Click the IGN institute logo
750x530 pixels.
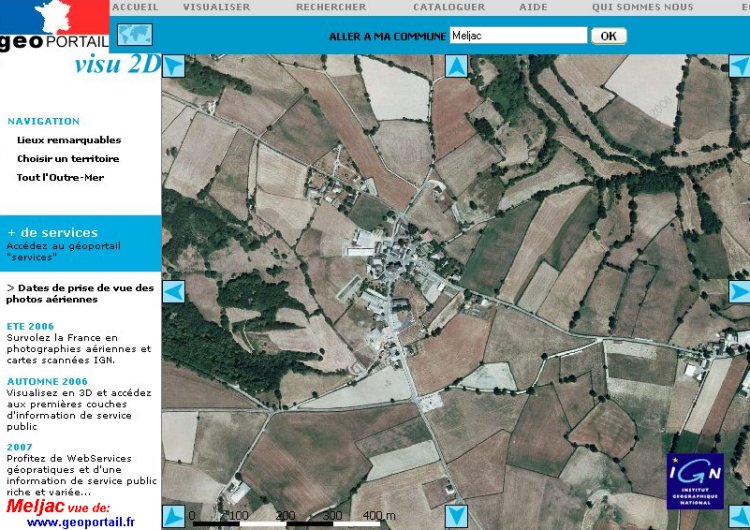(x=695, y=481)
